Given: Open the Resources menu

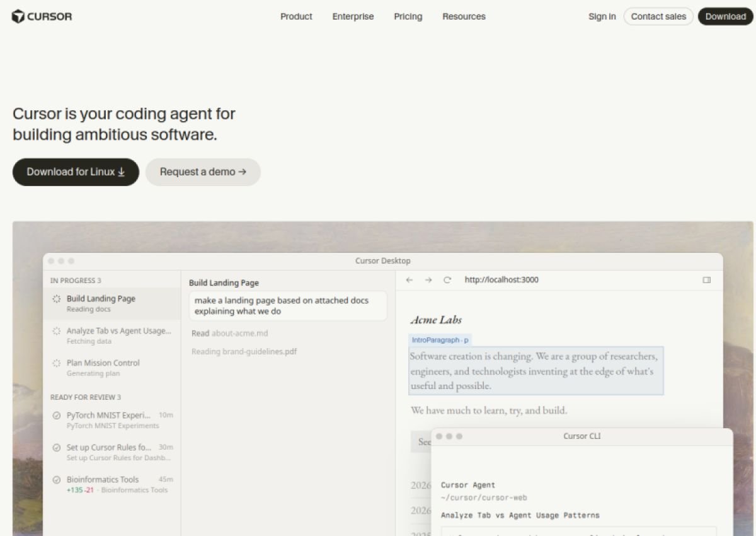Looking at the screenshot, I should click(x=464, y=16).
